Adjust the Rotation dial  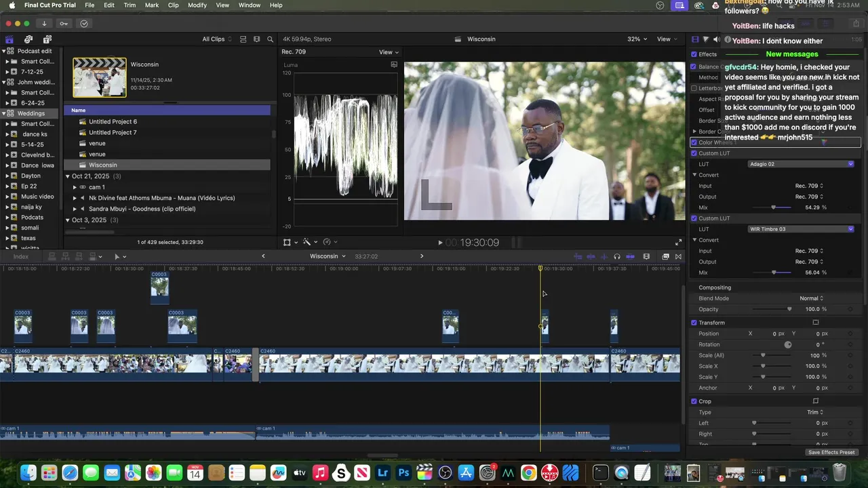pos(787,344)
